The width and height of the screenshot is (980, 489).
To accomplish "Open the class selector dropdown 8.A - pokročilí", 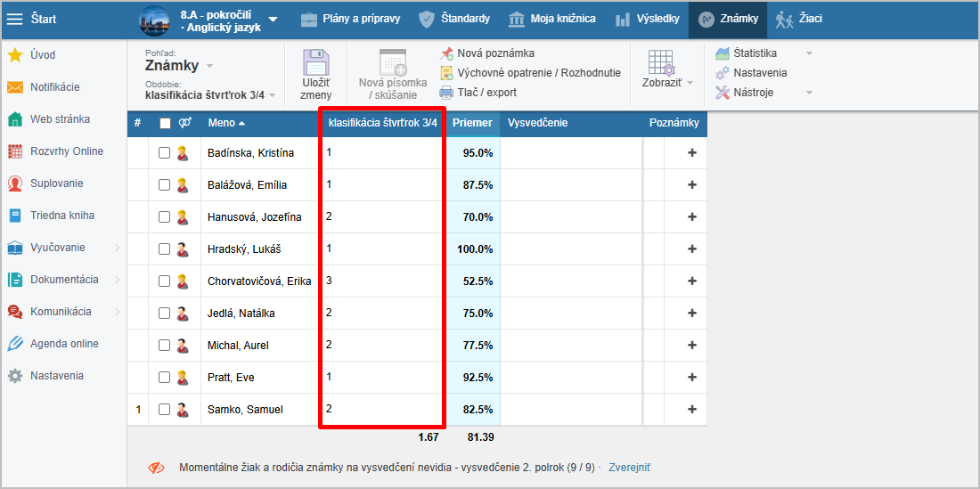I will [x=273, y=20].
